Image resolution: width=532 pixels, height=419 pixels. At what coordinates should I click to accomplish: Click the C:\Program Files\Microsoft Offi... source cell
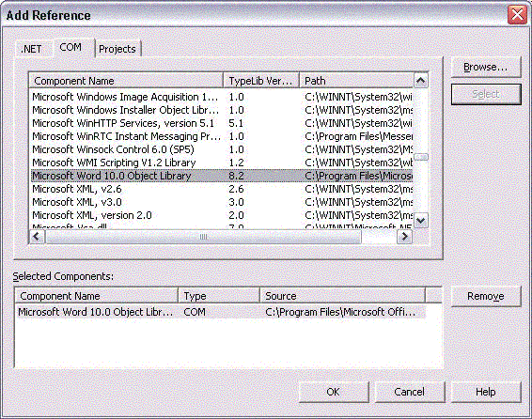(x=340, y=312)
